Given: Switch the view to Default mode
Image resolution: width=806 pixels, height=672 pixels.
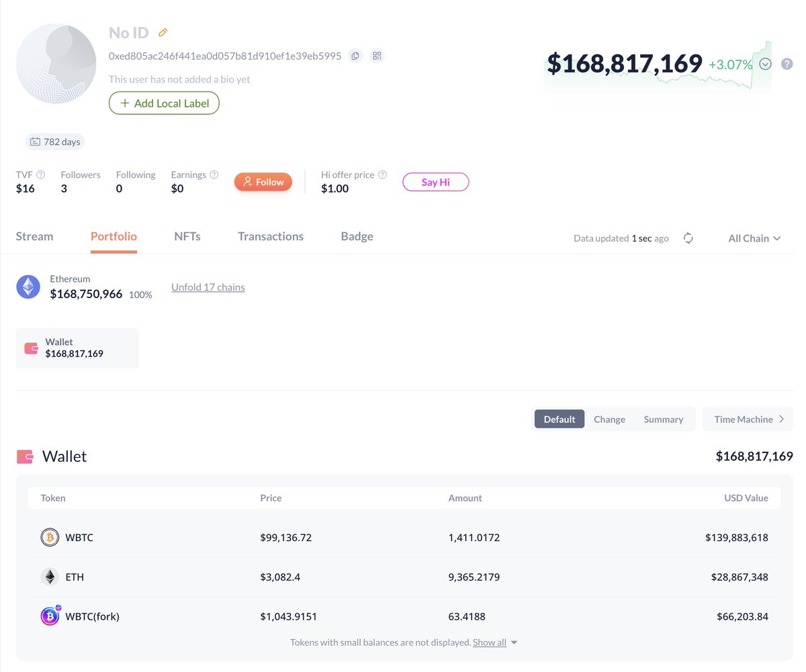Looking at the screenshot, I should click(x=559, y=419).
